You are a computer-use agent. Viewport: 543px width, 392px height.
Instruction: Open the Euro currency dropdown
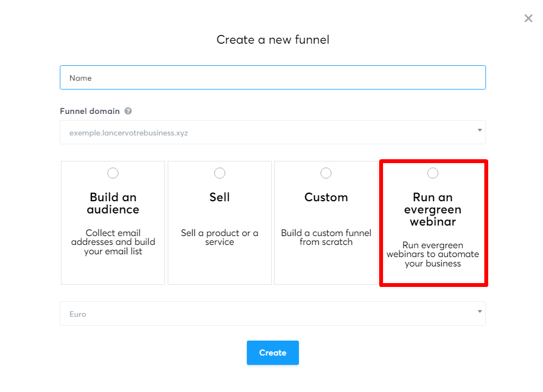coord(273,313)
